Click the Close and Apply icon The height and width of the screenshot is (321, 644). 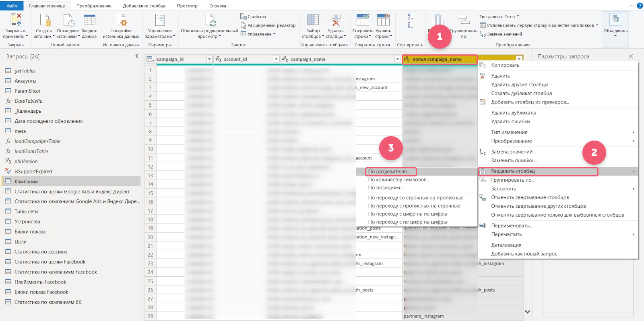[16, 21]
